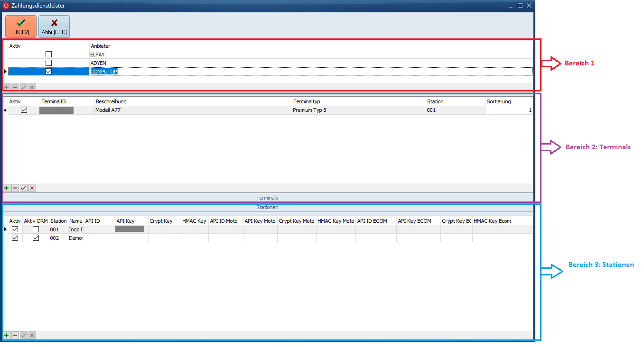This screenshot has height=347, width=644.
Task: Confirm with the OK(F2) button
Action: click(21, 26)
